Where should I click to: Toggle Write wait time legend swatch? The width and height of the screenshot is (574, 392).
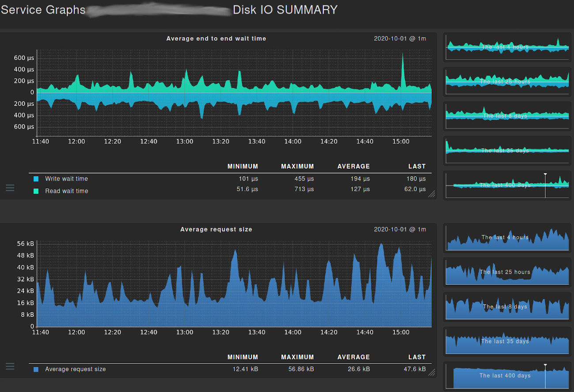point(36,179)
